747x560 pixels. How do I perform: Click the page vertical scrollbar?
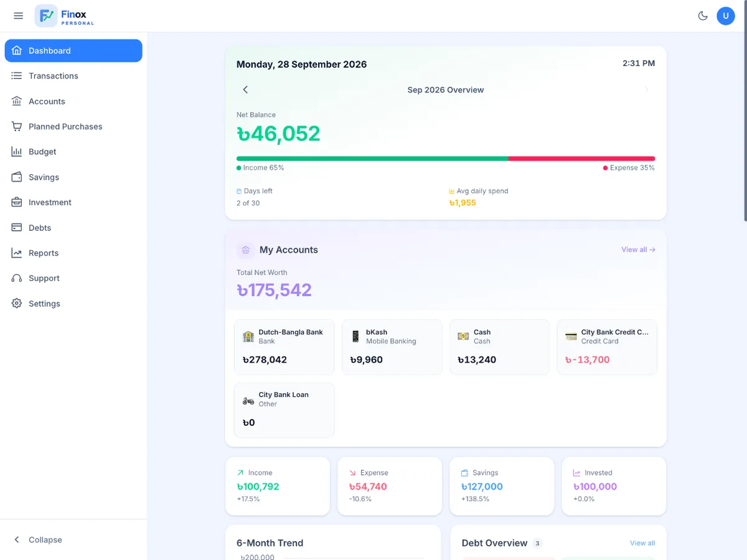tap(745, 112)
